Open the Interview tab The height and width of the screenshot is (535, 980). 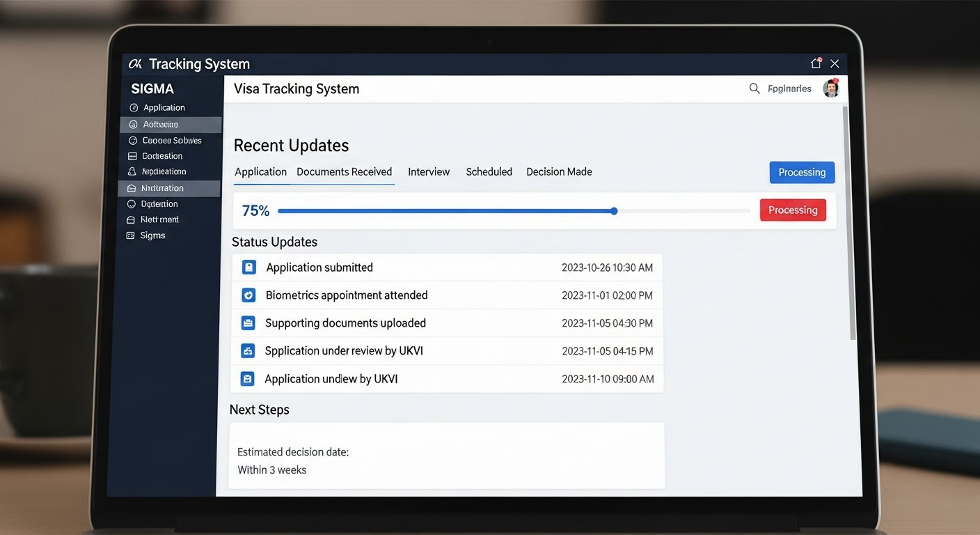(429, 172)
